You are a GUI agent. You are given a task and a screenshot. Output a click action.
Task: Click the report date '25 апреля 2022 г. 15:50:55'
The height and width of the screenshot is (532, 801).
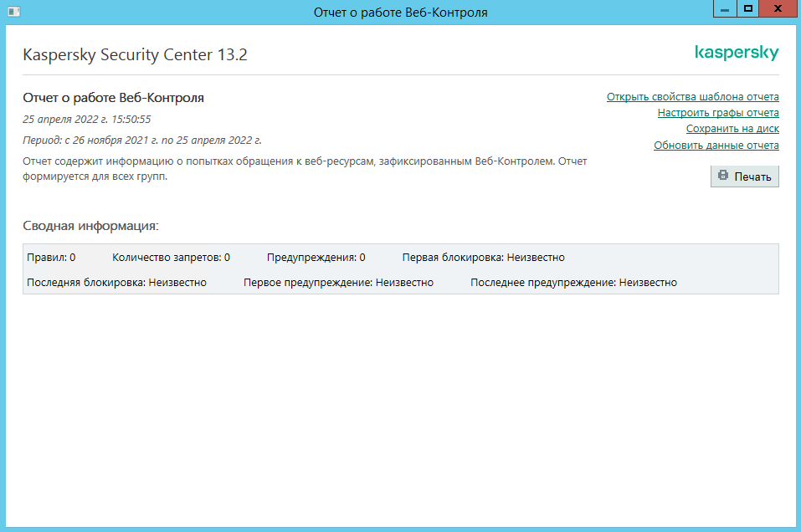tap(87, 120)
